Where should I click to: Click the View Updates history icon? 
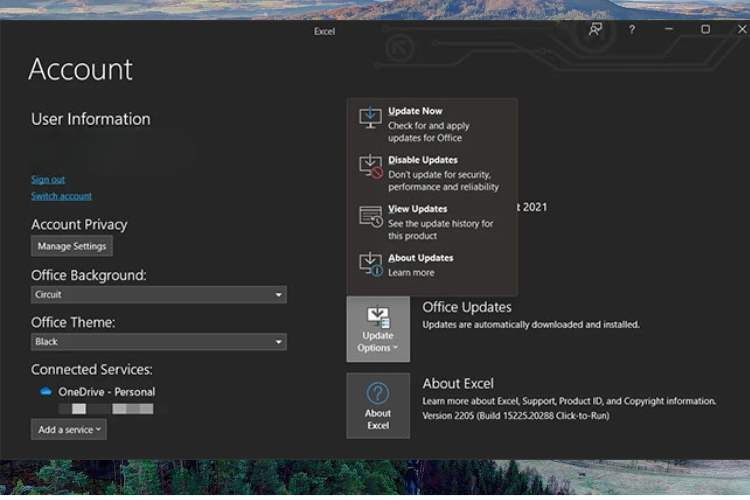click(x=371, y=216)
